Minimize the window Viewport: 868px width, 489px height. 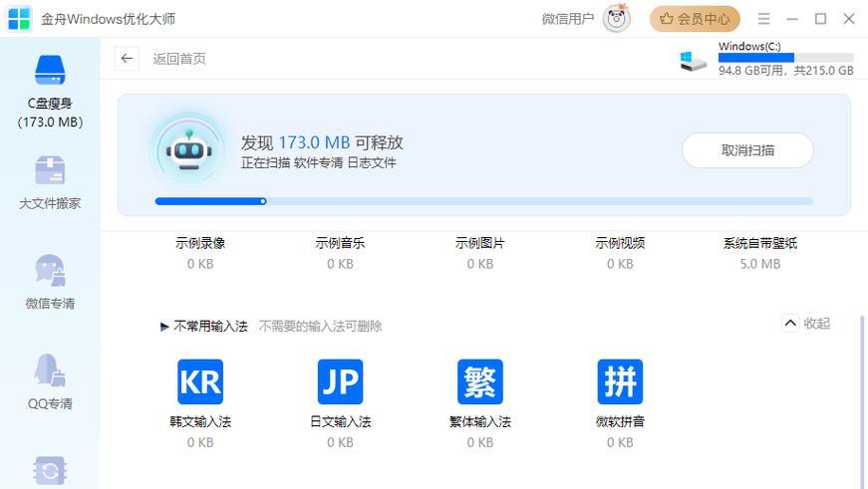click(792, 19)
